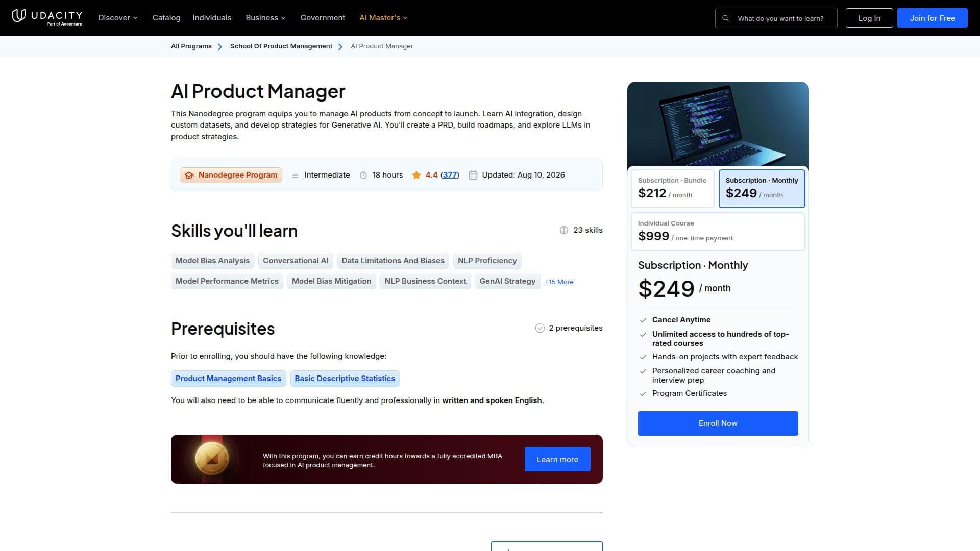Click the laptop course thumbnail image
This screenshot has height=551, width=980.
click(x=718, y=124)
